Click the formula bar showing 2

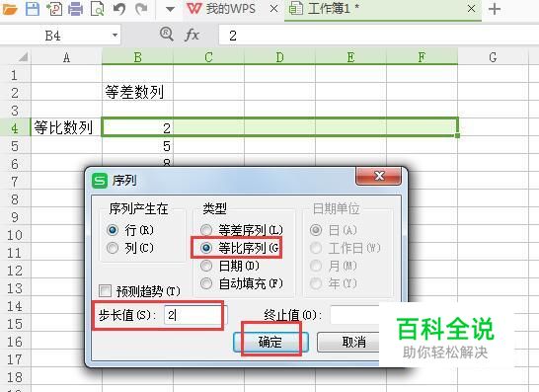click(378, 36)
